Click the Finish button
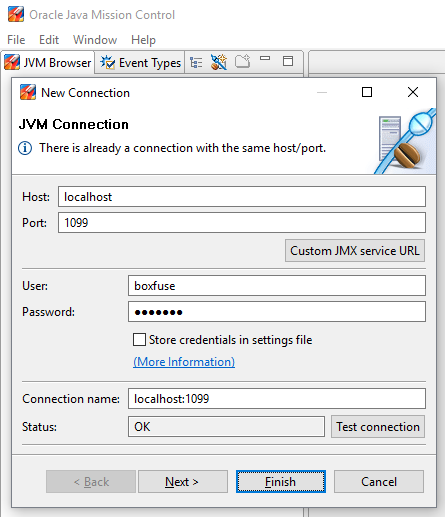 pos(281,482)
